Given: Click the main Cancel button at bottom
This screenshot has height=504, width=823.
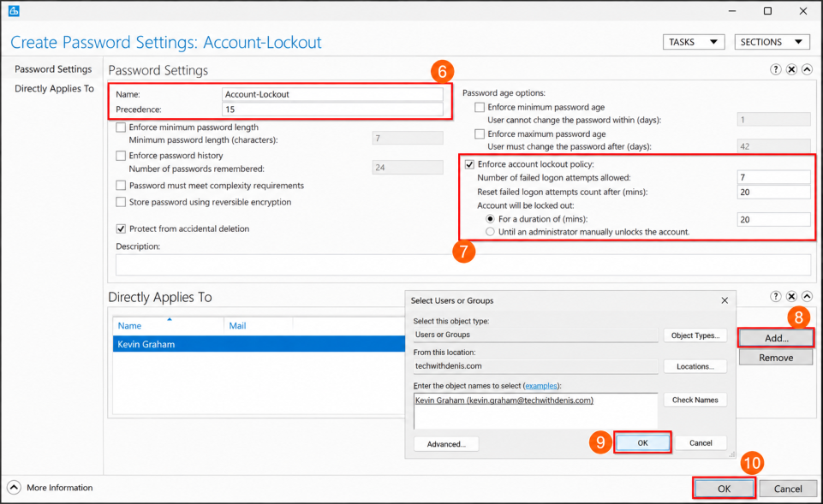Looking at the screenshot, I should pyautogui.click(x=788, y=489).
